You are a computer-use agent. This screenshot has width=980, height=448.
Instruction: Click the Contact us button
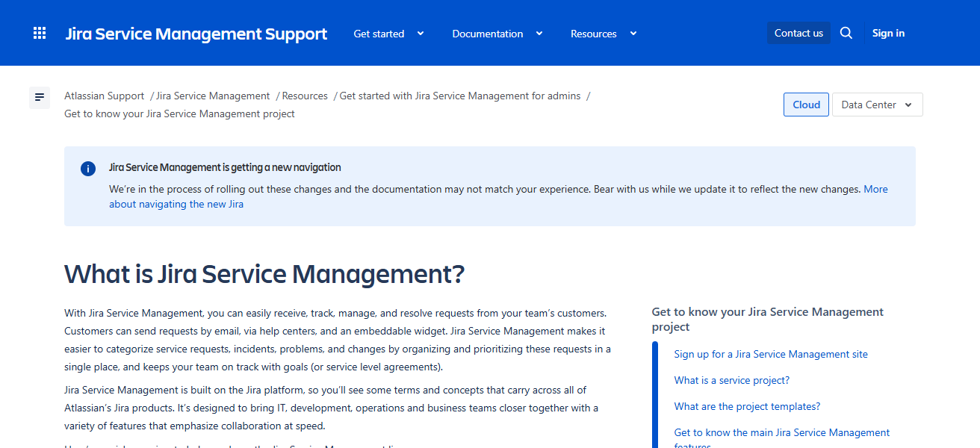[x=798, y=32]
